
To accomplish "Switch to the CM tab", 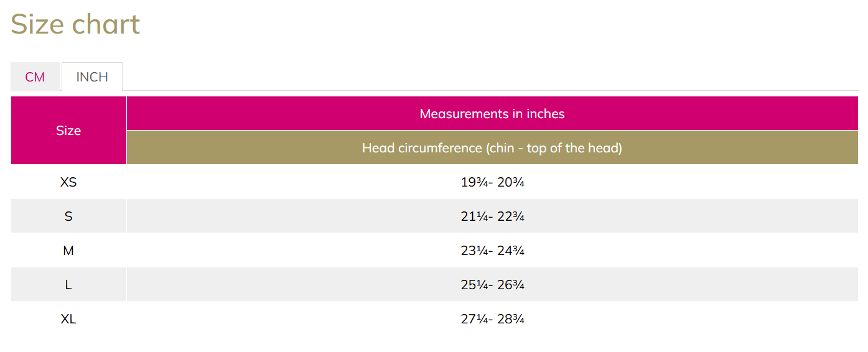I will [x=35, y=77].
